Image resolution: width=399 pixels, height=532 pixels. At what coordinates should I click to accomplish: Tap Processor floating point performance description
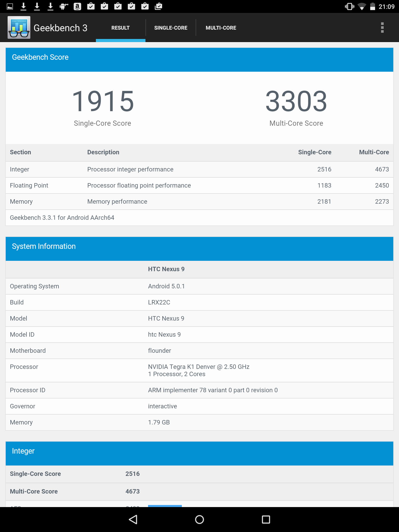tap(139, 185)
